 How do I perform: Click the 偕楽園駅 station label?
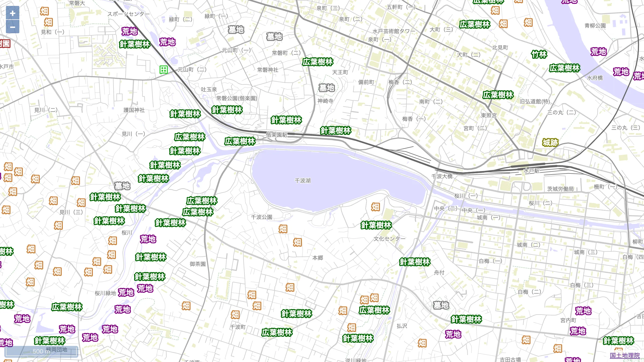click(x=277, y=135)
